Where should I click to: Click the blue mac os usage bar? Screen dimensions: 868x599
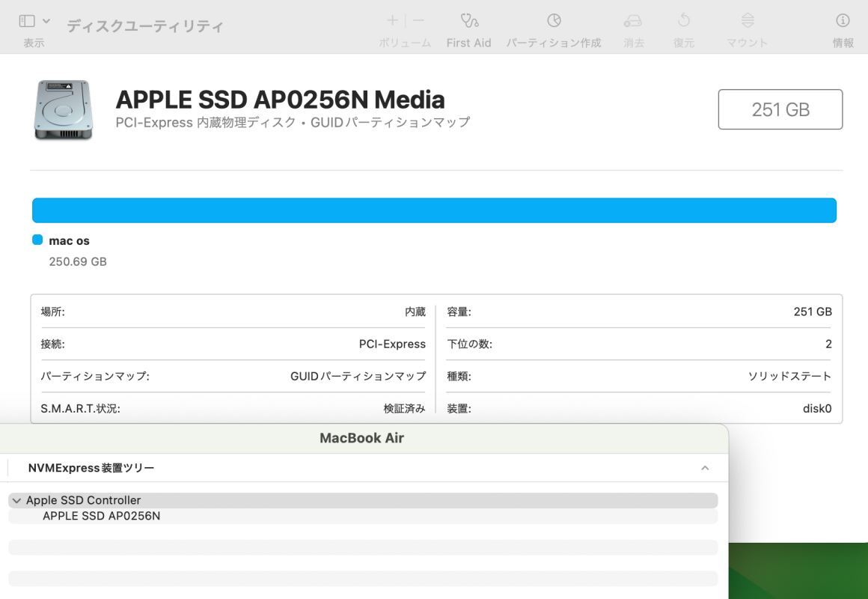coord(434,210)
